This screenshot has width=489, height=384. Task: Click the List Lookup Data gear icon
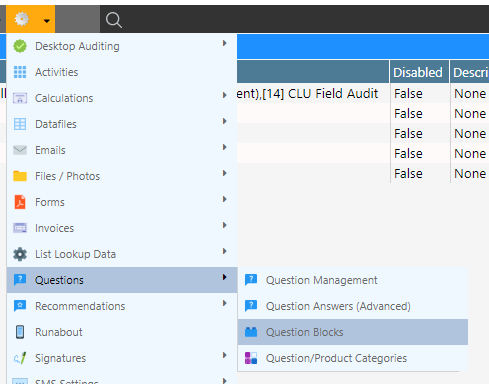(20, 254)
